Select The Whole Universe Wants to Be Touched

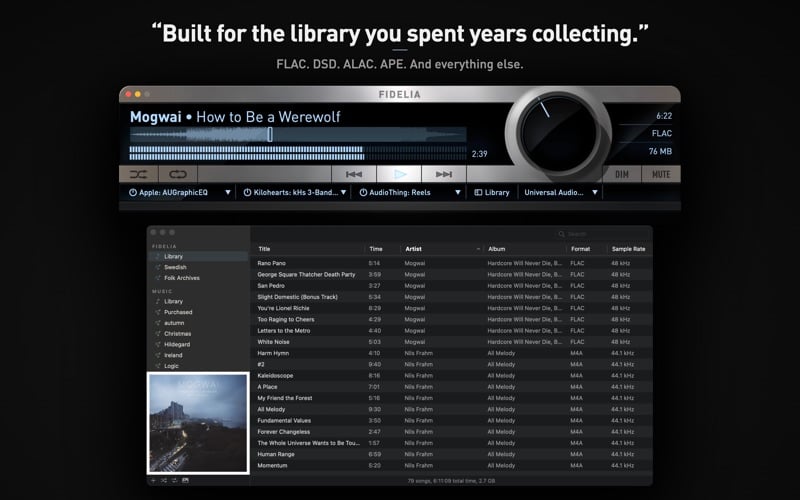coord(452,443)
